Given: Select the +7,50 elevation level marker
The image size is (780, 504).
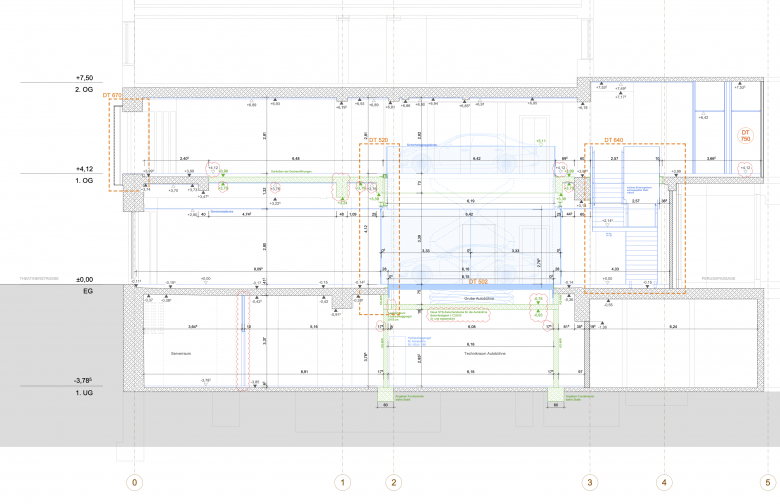Looking at the screenshot, I should [83, 77].
